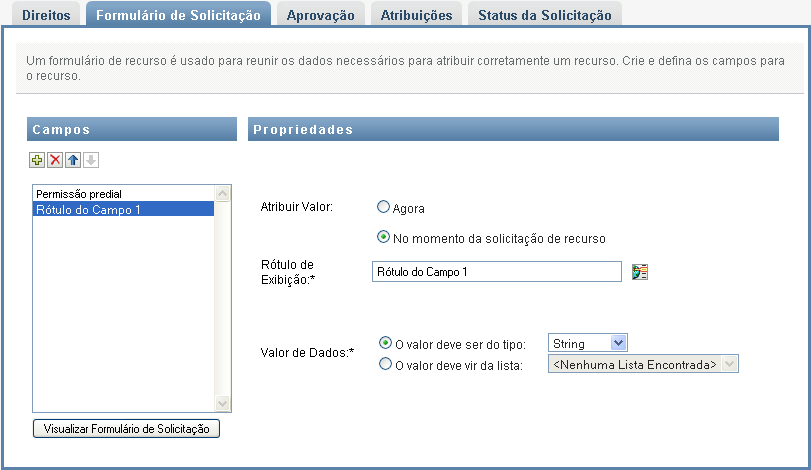Click the fields list scrollbar up arrow

(223, 192)
